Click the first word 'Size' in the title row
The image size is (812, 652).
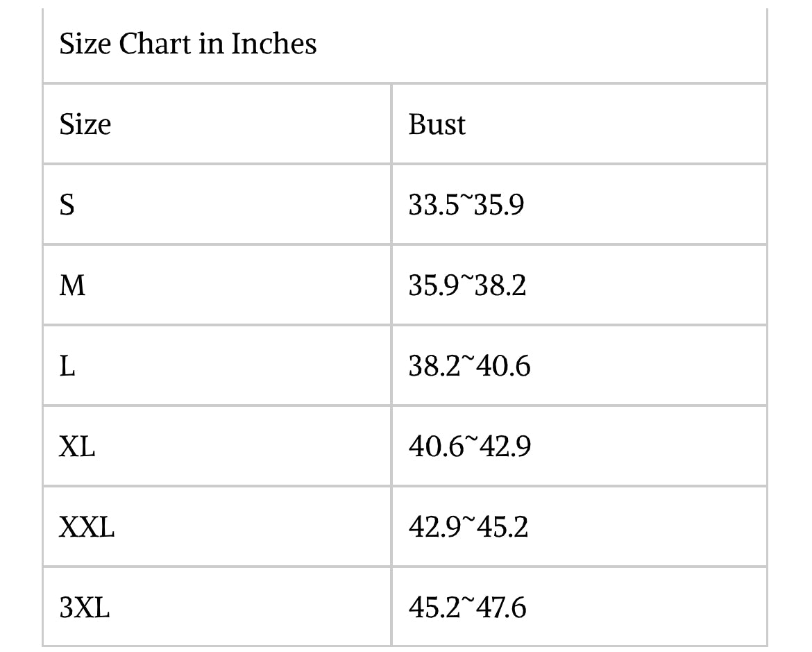click(x=85, y=44)
